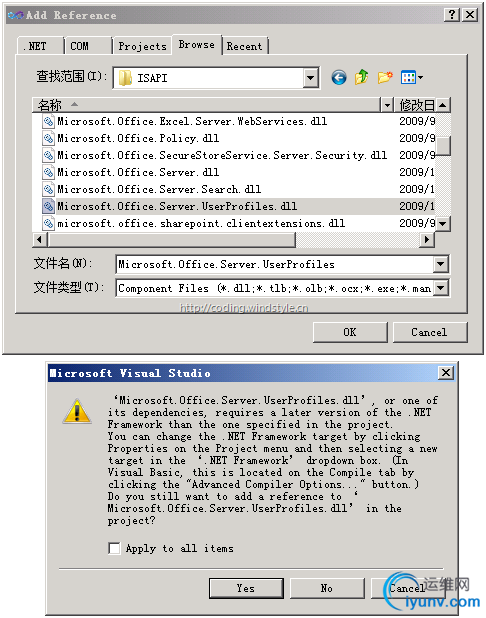The width and height of the screenshot is (486, 618).
Task: Expand the look-in ISAPI folder dropdown
Action: tap(311, 78)
